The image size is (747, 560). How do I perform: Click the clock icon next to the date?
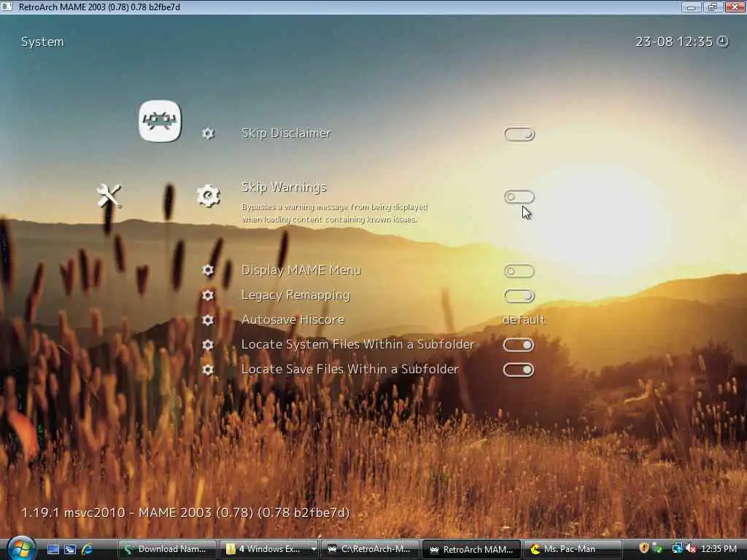[723, 42]
